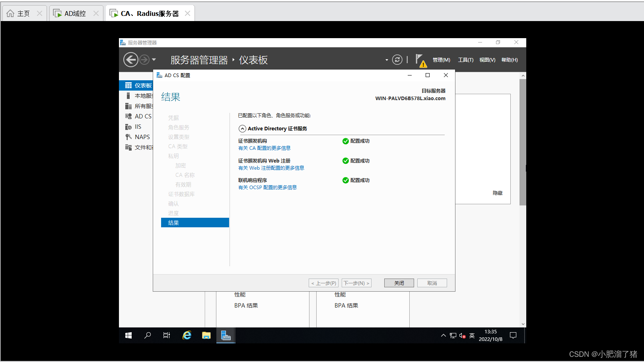This screenshot has height=362, width=644.
Task: Click the right 性能 entry in the dashboard tile
Action: pyautogui.click(x=340, y=294)
